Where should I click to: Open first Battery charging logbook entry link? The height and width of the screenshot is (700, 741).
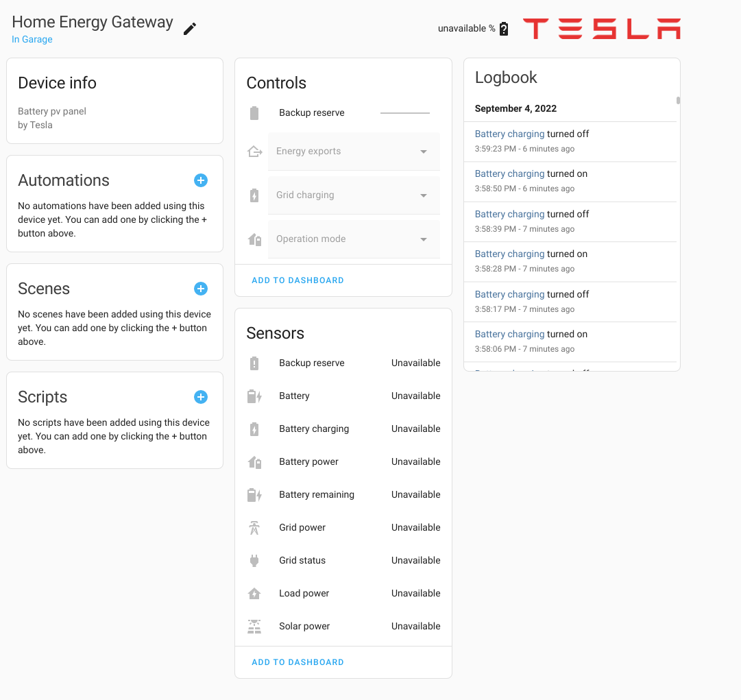(509, 134)
